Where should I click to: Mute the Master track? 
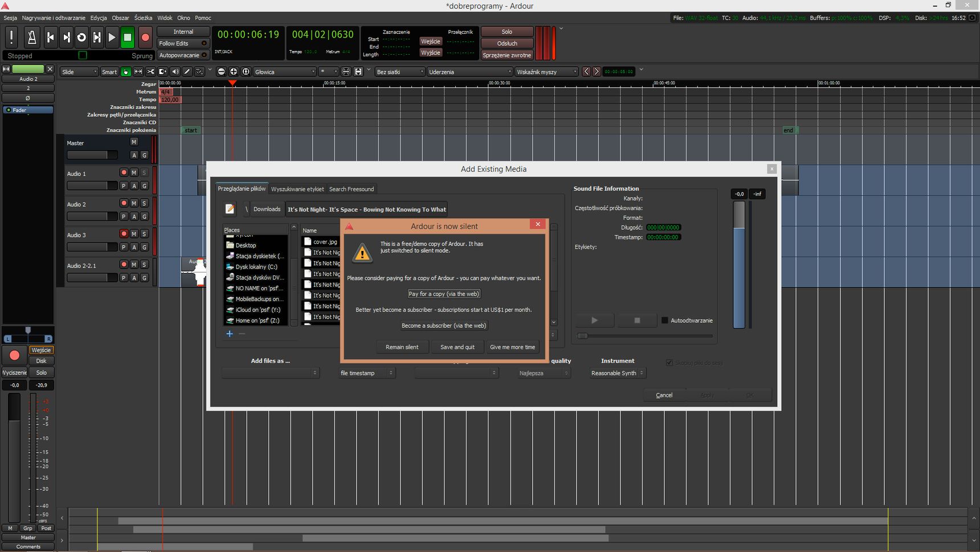click(x=134, y=142)
